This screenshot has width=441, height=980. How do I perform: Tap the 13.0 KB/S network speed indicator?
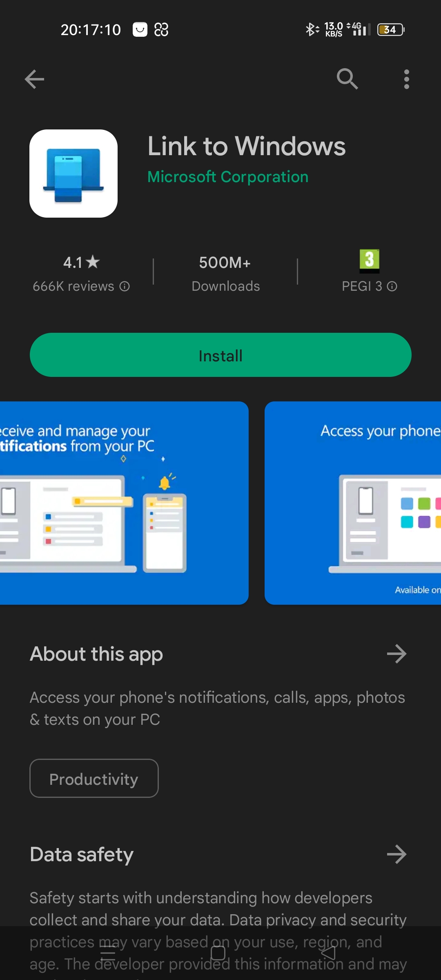(x=334, y=29)
